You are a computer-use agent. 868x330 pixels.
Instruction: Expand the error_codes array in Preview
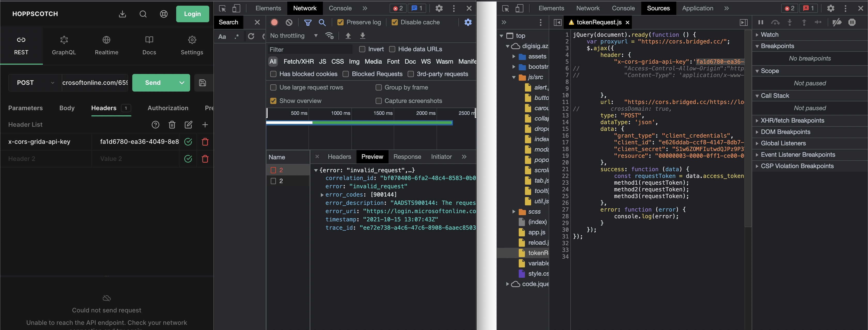tap(322, 195)
